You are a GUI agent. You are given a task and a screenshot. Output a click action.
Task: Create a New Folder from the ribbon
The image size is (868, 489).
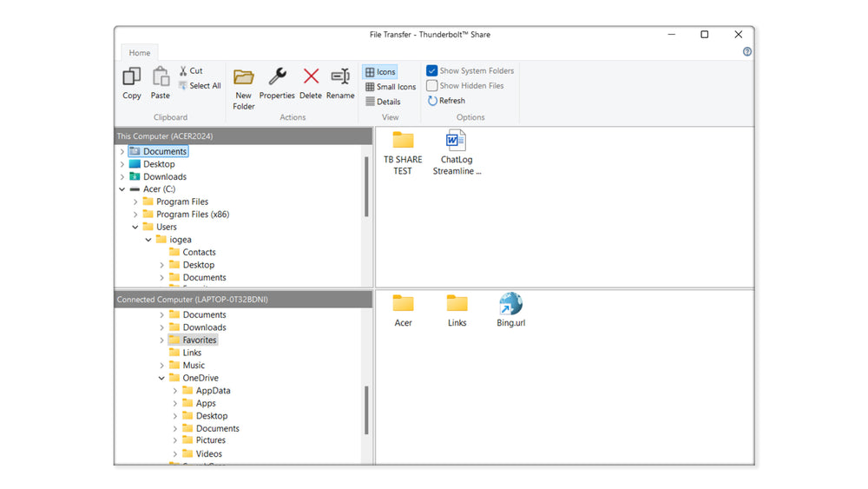[x=244, y=77]
